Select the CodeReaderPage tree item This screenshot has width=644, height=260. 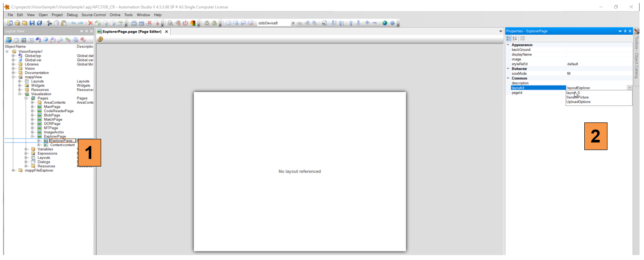click(x=58, y=111)
